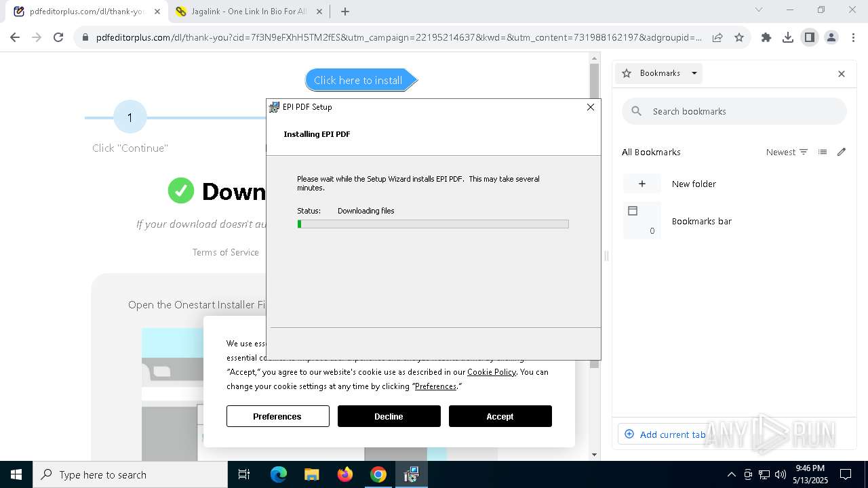Open a new tab with plus button
Image resolution: width=868 pixels, height=488 pixels.
pyautogui.click(x=345, y=12)
